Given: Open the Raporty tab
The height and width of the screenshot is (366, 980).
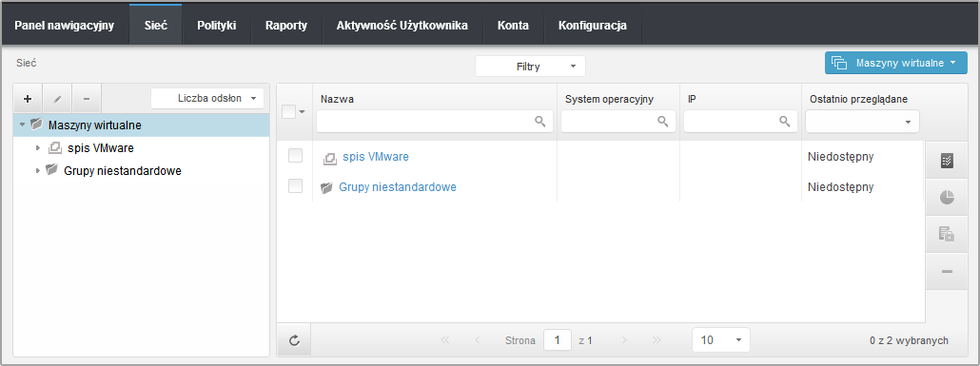Looking at the screenshot, I should tap(286, 26).
